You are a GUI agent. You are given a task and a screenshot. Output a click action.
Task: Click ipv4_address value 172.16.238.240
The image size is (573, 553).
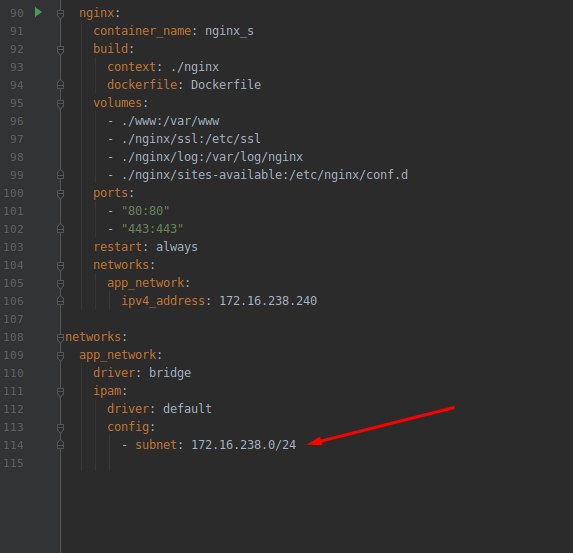tap(268, 301)
